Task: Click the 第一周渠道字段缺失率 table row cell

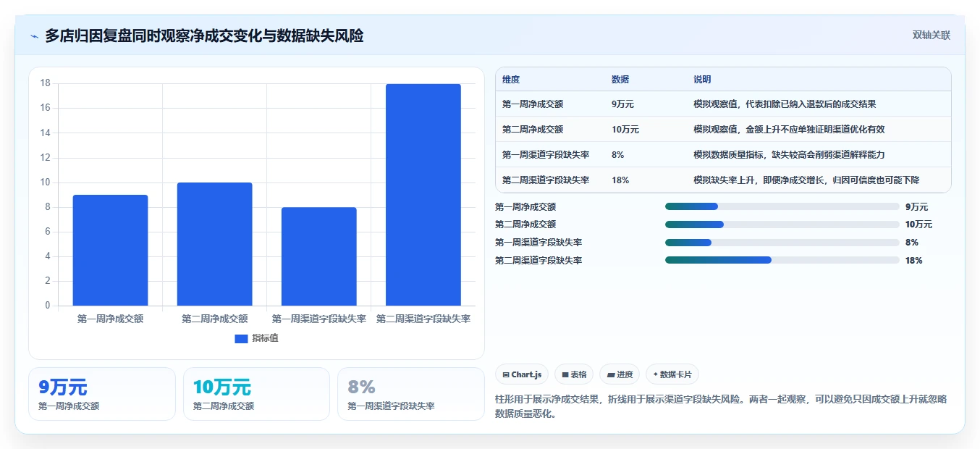Action: click(x=546, y=155)
